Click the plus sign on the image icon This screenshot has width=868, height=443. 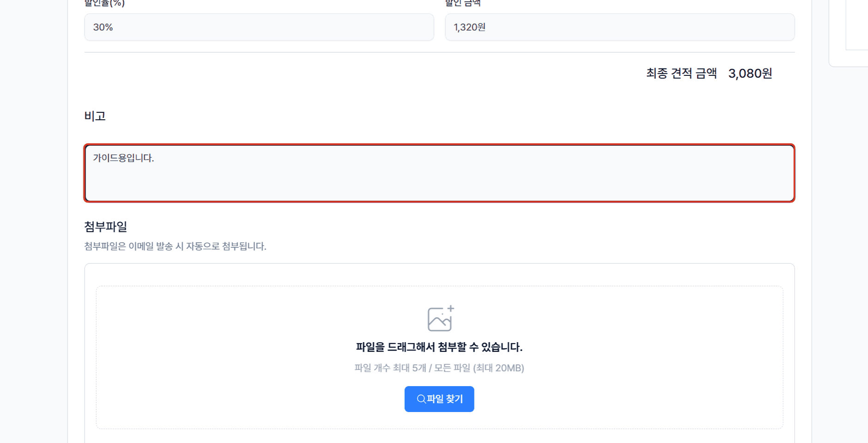pyautogui.click(x=451, y=308)
